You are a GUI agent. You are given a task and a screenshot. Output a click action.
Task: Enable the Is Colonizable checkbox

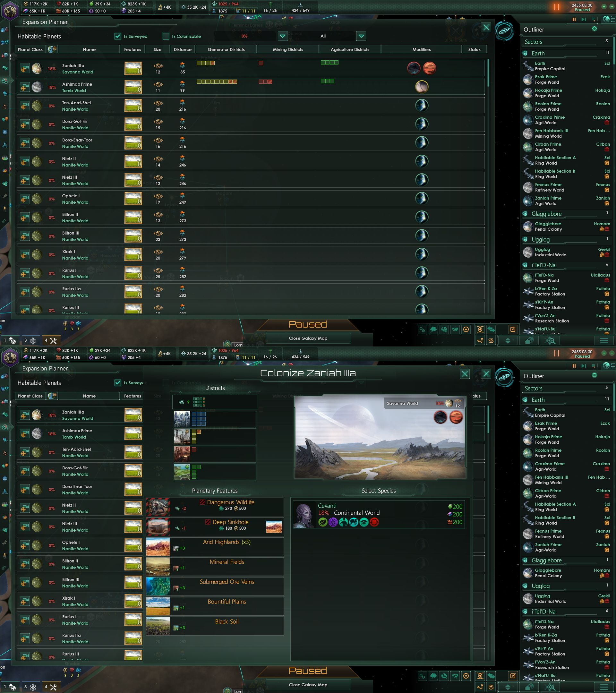coord(166,36)
